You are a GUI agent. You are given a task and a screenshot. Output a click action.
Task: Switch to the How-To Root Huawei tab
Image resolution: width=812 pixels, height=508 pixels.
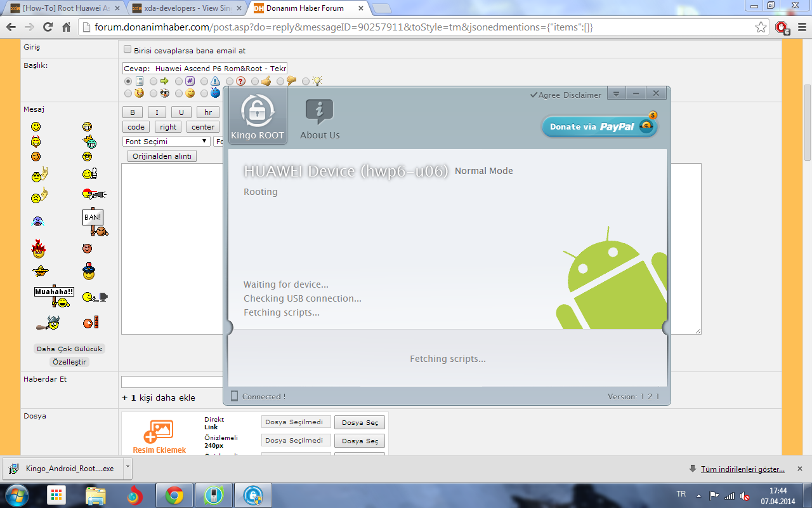(63, 8)
